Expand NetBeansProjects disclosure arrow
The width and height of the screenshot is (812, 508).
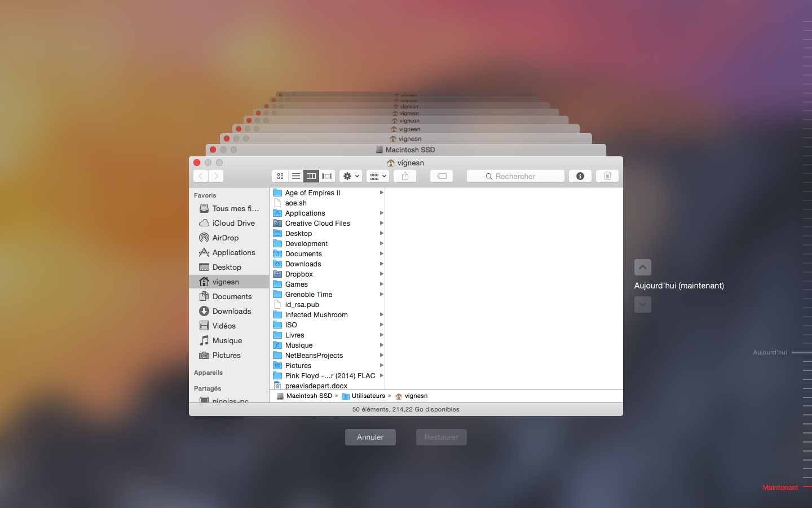[382, 355]
